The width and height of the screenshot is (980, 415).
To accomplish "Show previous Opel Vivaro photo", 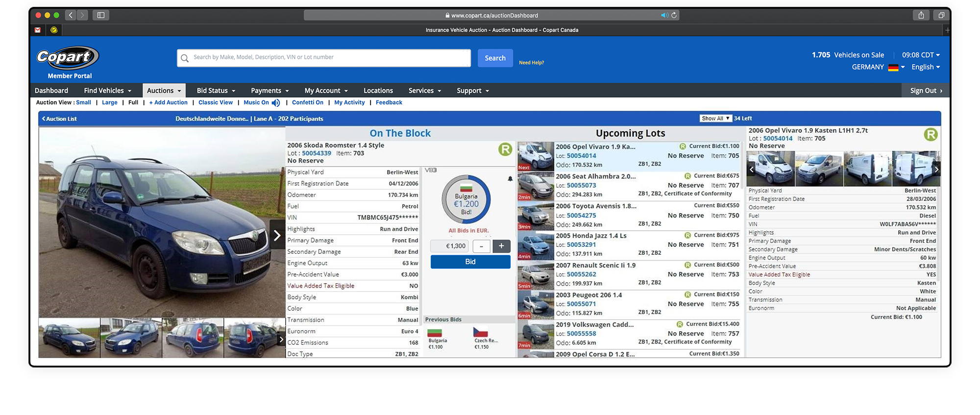I will point(752,169).
